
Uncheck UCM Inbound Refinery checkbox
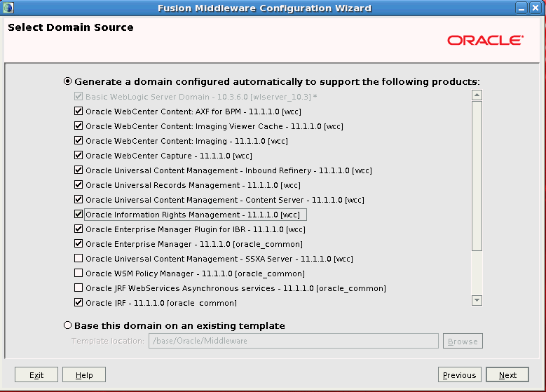[79, 170]
